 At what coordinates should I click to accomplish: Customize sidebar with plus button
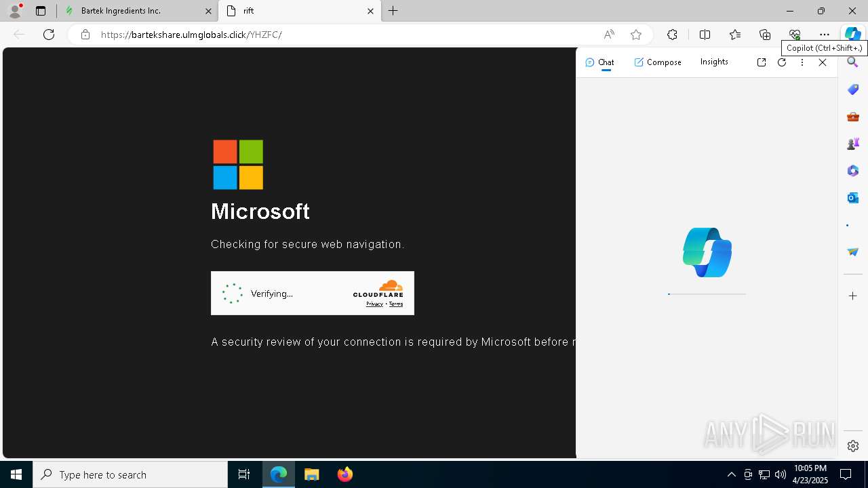point(853,296)
